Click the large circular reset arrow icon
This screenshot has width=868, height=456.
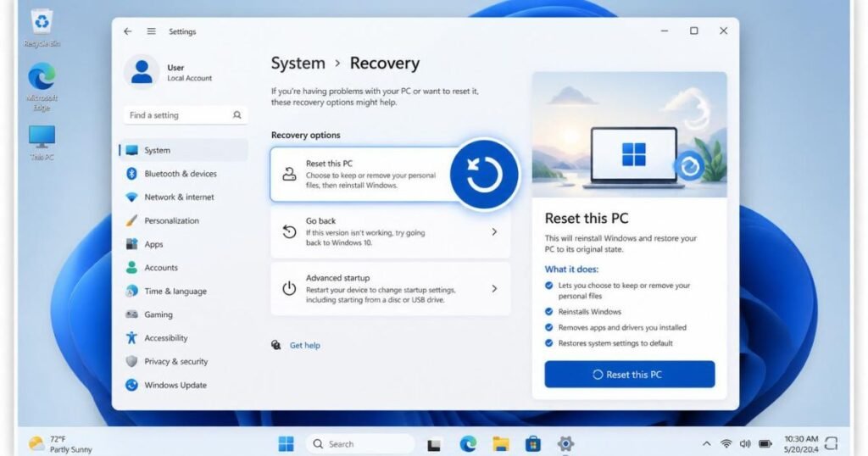point(484,175)
